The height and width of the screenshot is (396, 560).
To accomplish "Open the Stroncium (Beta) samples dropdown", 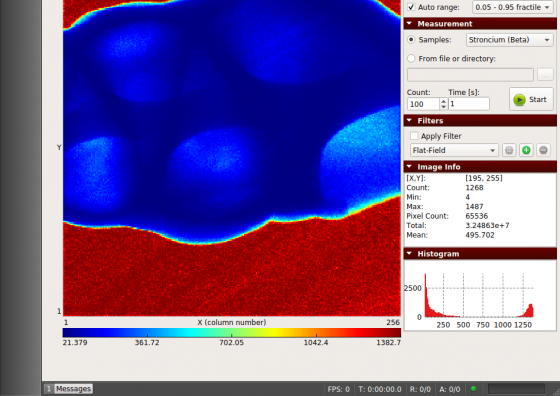I will [x=510, y=40].
